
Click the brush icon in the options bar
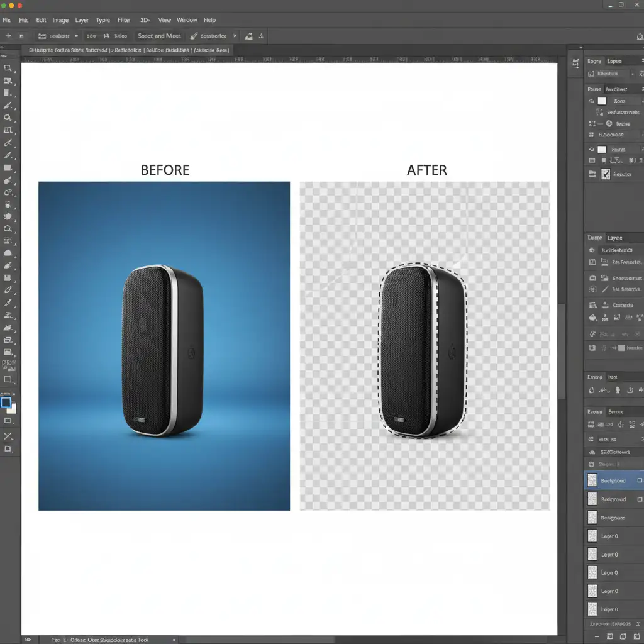point(194,36)
